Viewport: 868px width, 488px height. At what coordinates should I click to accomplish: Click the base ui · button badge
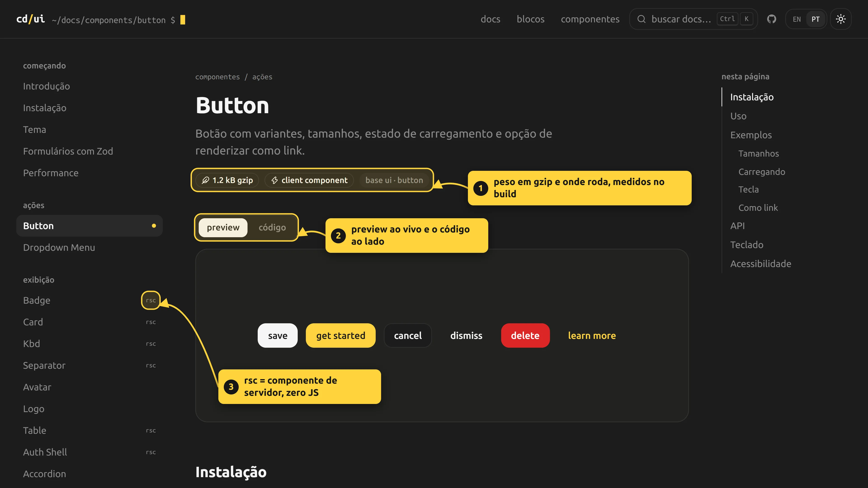[394, 180]
